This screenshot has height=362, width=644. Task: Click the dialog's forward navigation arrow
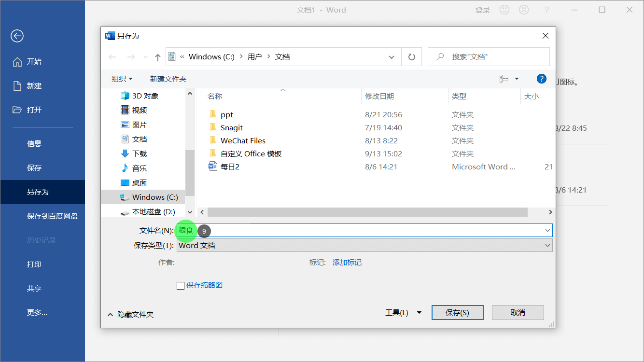131,57
